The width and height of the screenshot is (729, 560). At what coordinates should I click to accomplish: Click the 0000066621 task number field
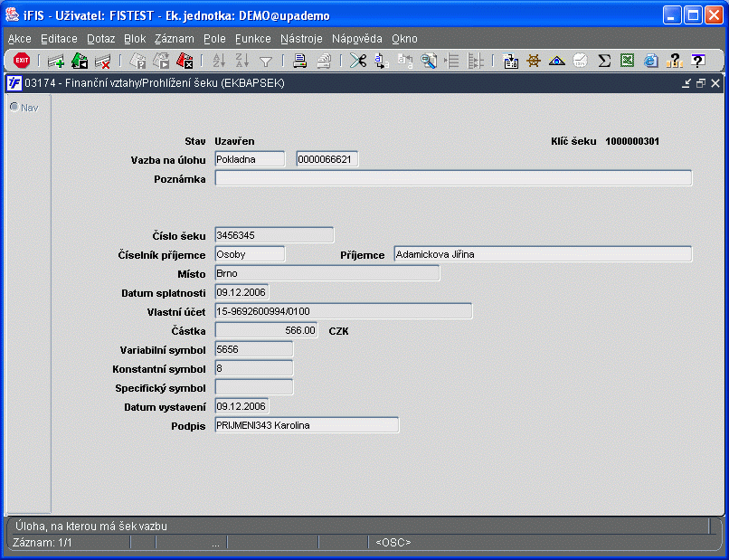click(x=327, y=159)
